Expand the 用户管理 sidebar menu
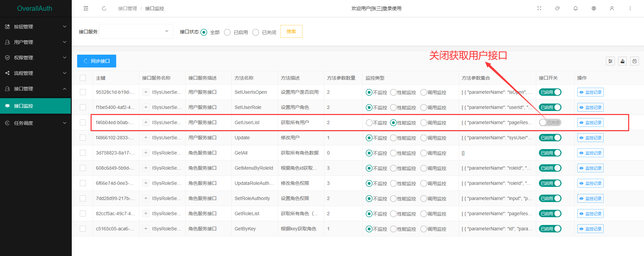 pos(35,42)
